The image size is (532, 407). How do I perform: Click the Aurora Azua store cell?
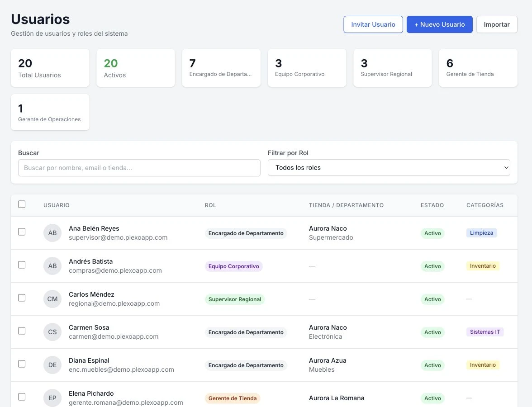point(328,360)
